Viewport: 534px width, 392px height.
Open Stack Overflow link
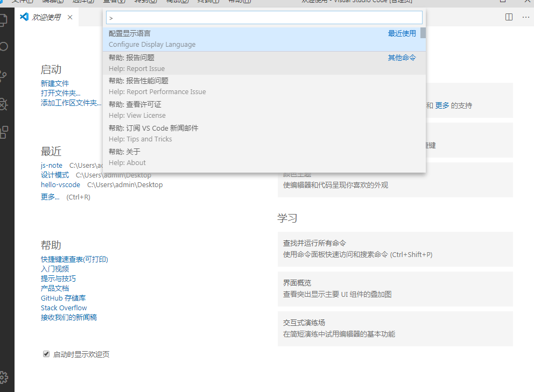(x=64, y=308)
